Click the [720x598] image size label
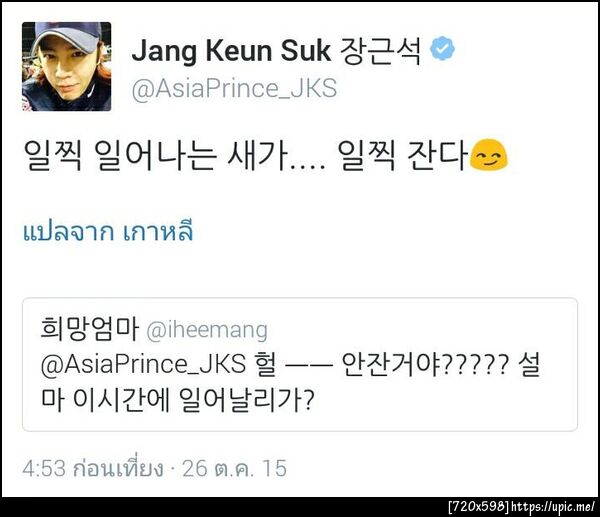 [479, 507]
